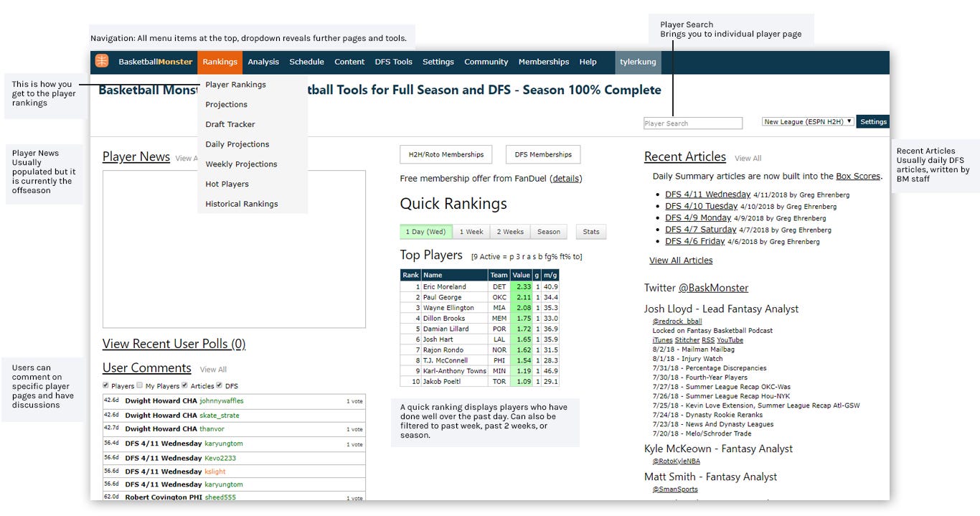Viewport: 980px width, 516px height.
Task: Open the FanDuel offer details link
Action: pos(566,179)
